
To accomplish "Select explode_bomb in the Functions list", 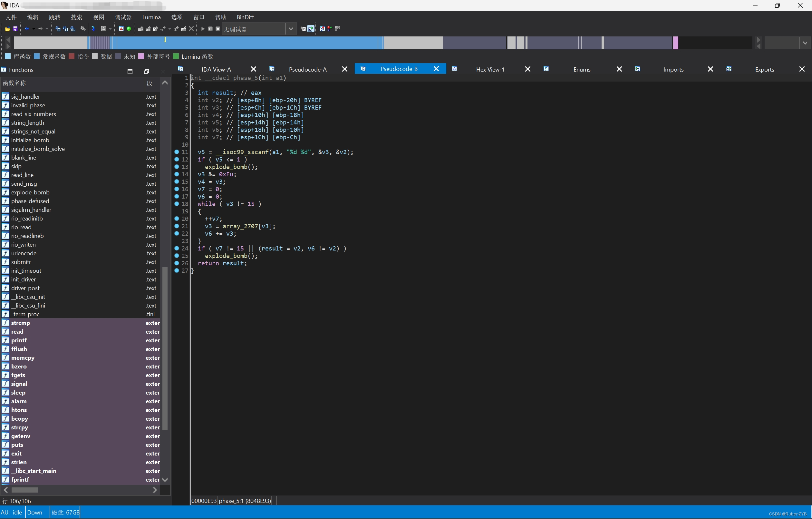I will [30, 192].
